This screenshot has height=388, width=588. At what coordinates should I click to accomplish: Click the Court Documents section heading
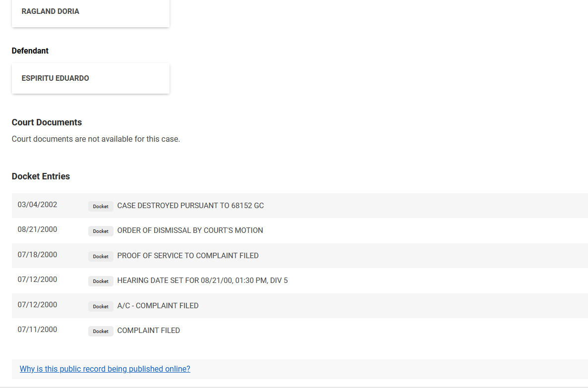click(x=47, y=122)
